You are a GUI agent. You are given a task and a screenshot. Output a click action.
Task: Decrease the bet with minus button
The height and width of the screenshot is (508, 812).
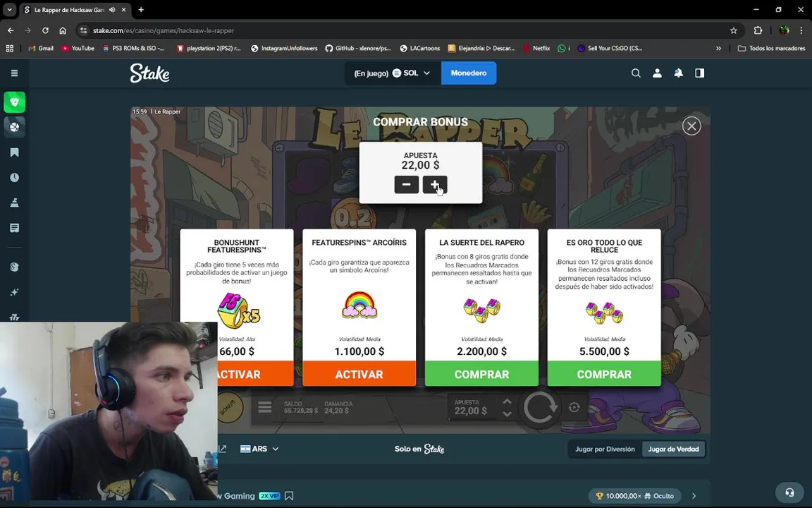(407, 185)
